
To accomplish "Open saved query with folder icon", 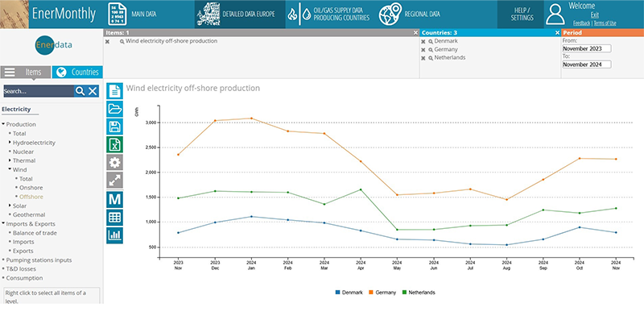I will pyautogui.click(x=114, y=109).
